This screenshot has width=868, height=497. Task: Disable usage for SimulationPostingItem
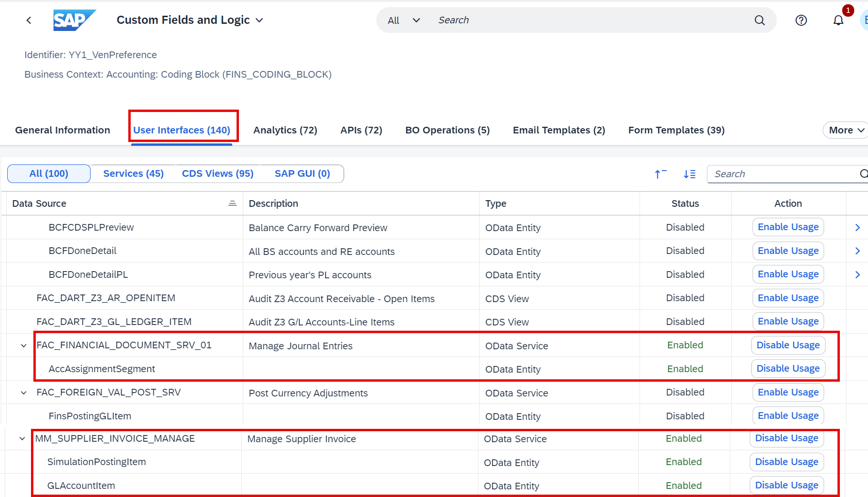point(786,462)
